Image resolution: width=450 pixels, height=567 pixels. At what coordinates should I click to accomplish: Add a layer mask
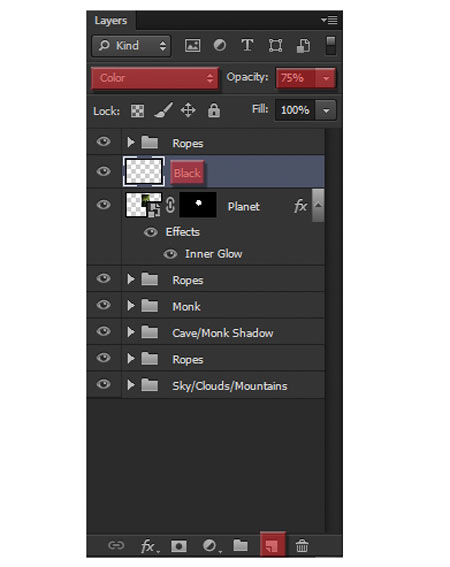(x=179, y=546)
